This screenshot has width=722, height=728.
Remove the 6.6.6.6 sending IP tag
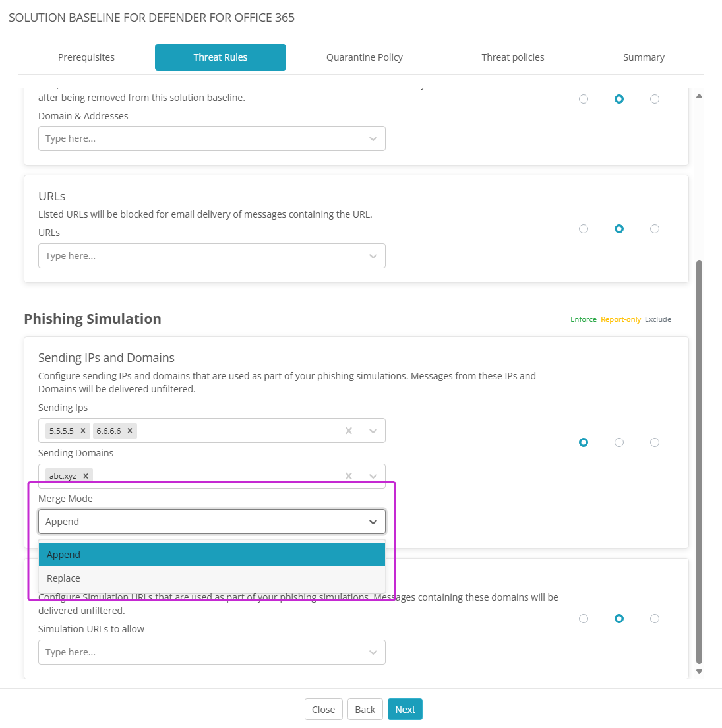tap(130, 431)
